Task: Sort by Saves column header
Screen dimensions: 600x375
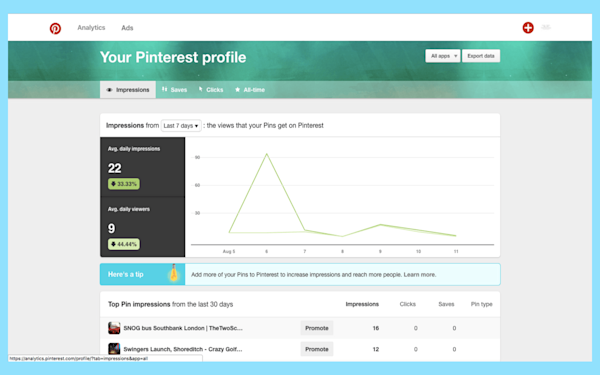Action: tap(446, 304)
